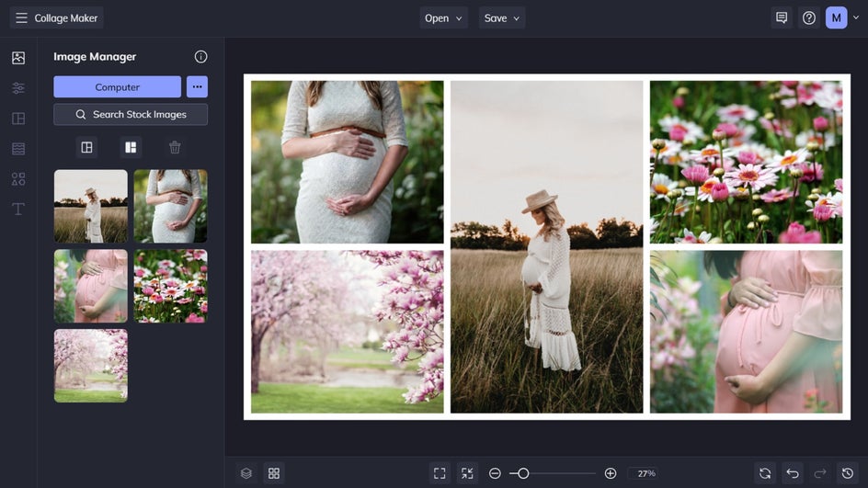This screenshot has height=488, width=868.
Task: Open the Patterns sidebar tab
Action: tap(18, 149)
